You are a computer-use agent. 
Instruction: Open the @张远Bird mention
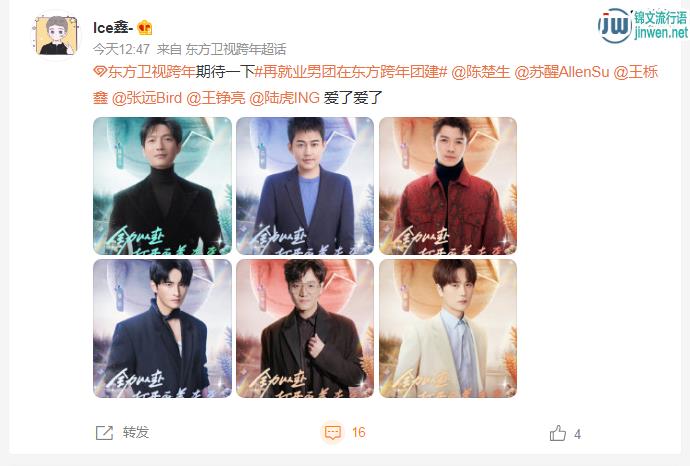[147, 98]
